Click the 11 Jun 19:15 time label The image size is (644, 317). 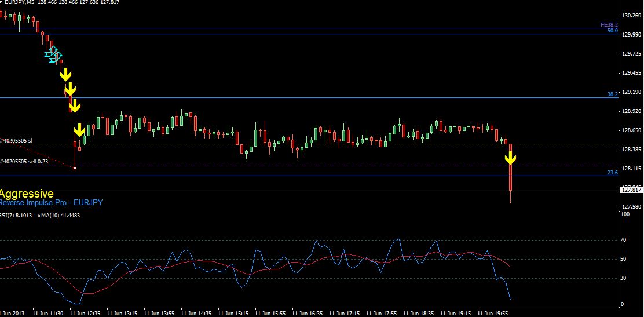click(456, 314)
